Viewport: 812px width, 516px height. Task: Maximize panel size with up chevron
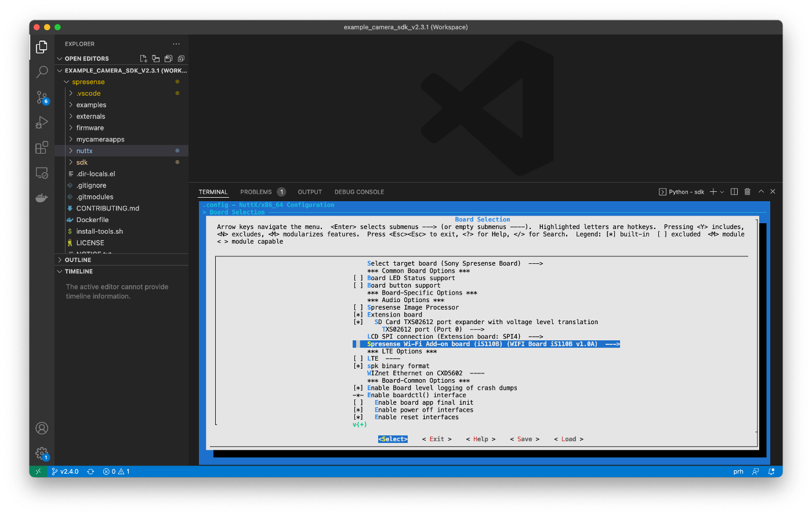point(761,192)
